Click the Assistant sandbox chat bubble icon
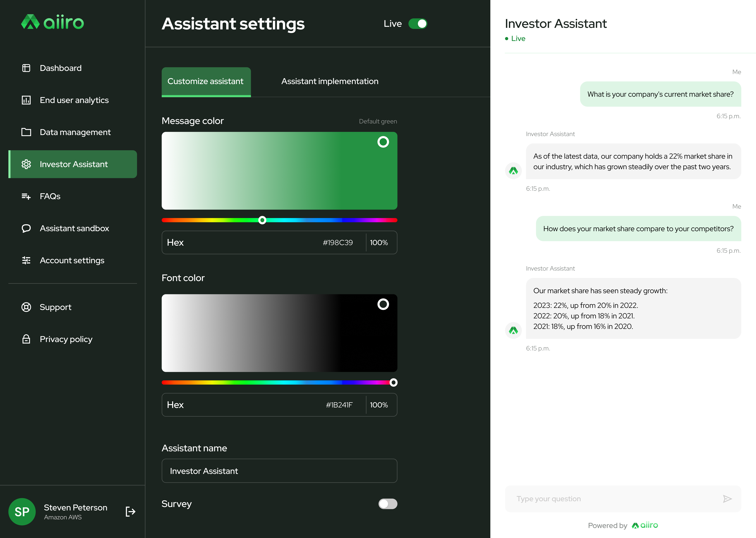The image size is (756, 538). pyautogui.click(x=26, y=228)
